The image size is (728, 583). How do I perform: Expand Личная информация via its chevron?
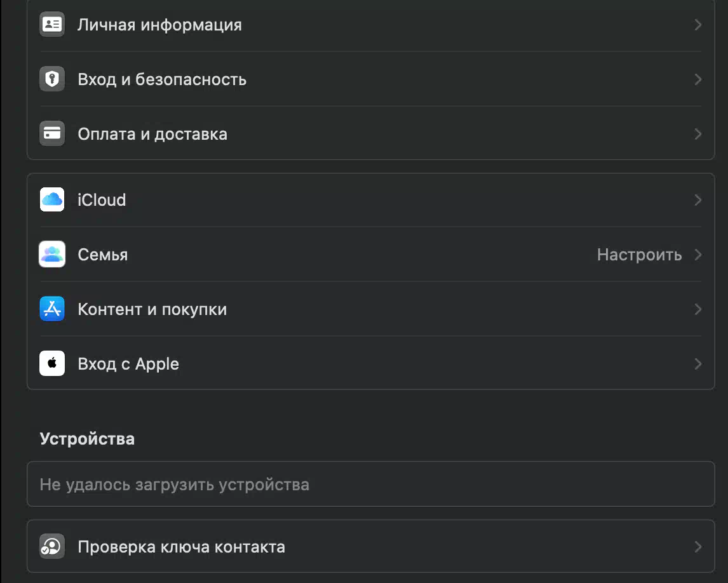(x=698, y=25)
